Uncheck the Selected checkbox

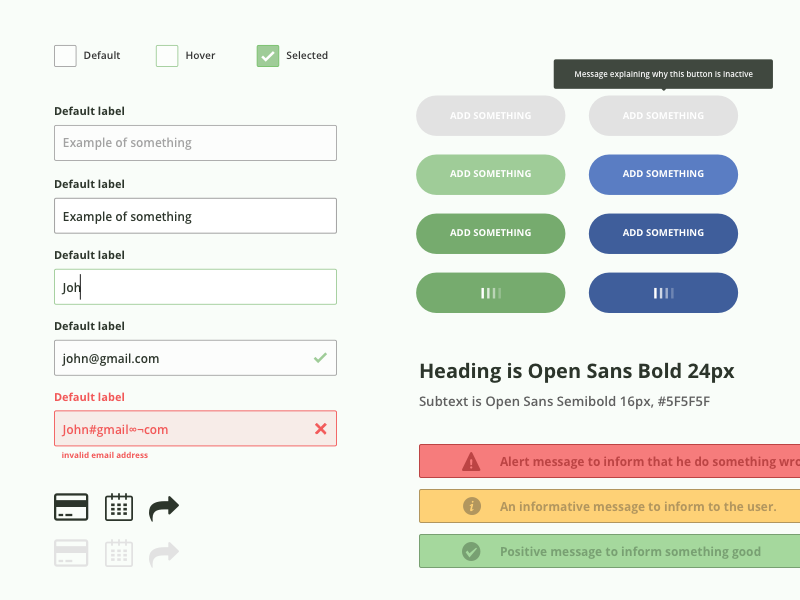268,56
